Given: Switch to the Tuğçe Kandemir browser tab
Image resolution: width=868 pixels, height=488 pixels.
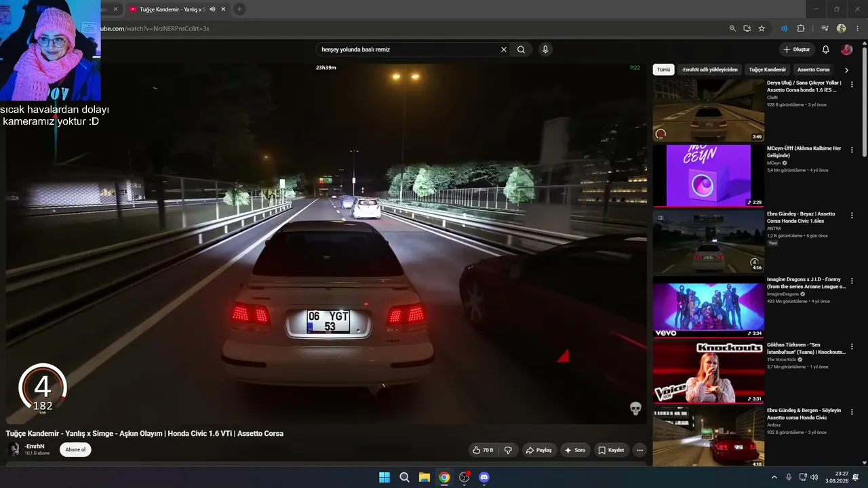Looking at the screenshot, I should tap(172, 9).
